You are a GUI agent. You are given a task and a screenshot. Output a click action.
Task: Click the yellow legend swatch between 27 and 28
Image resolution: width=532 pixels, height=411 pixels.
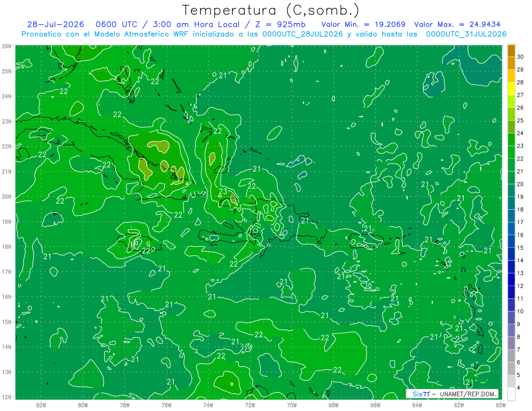coord(511,89)
